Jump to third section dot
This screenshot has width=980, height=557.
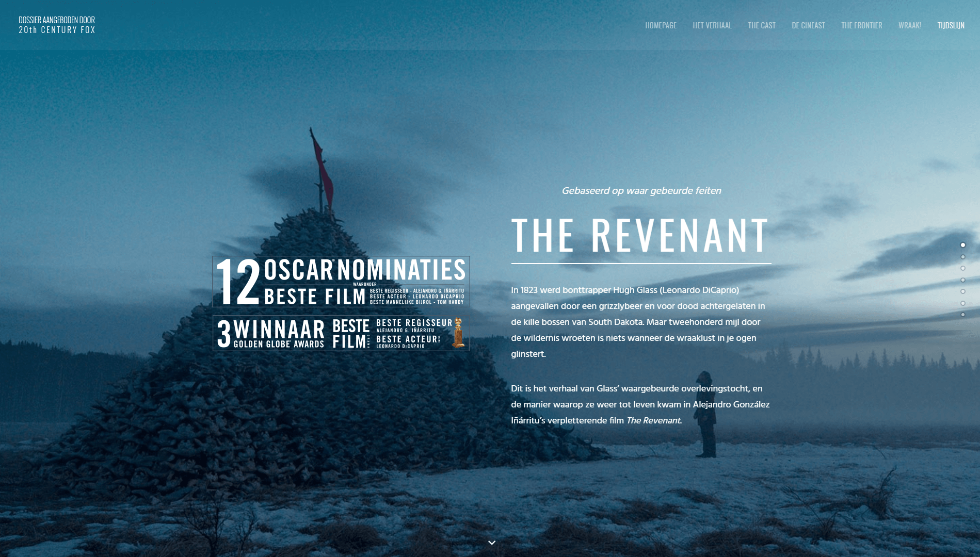tap(962, 268)
